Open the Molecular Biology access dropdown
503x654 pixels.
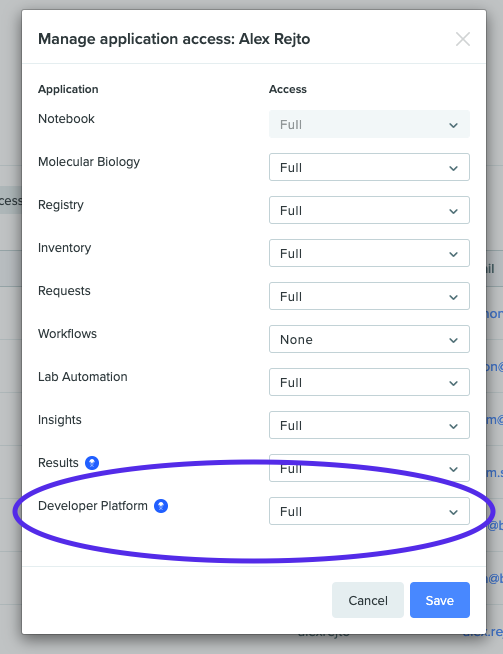point(369,167)
